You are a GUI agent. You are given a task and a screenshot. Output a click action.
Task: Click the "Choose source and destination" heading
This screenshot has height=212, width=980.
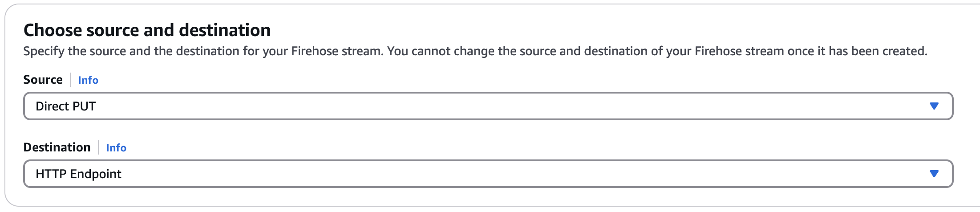[147, 30]
